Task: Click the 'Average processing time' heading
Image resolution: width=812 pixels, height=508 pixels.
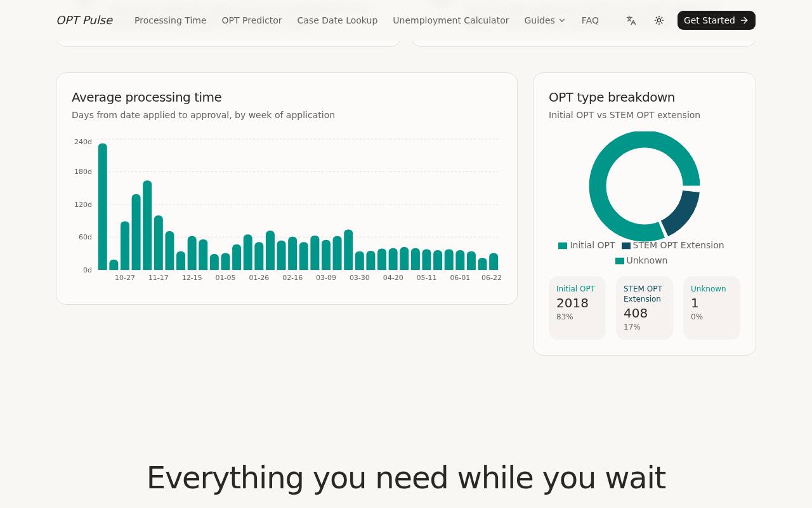Action: (147, 97)
